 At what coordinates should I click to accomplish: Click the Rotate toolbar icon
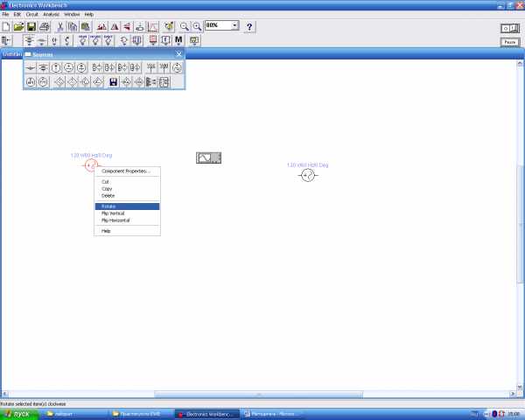[x=101, y=26]
